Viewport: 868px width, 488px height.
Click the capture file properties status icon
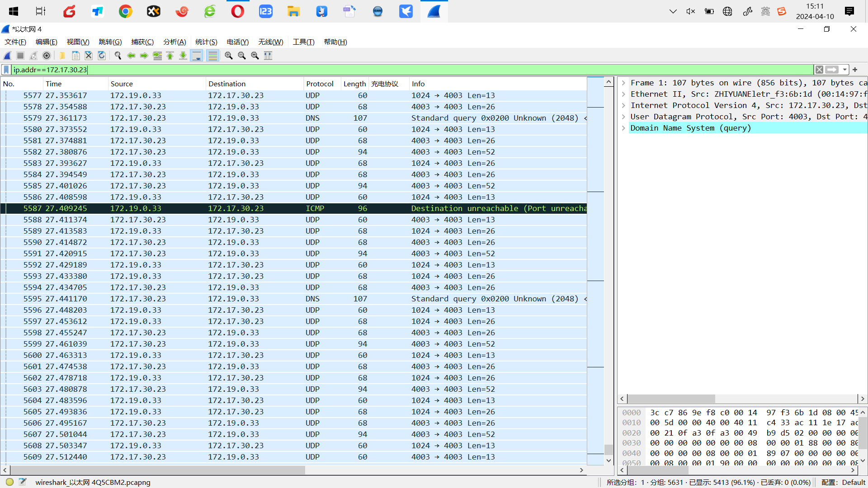pos(23,482)
